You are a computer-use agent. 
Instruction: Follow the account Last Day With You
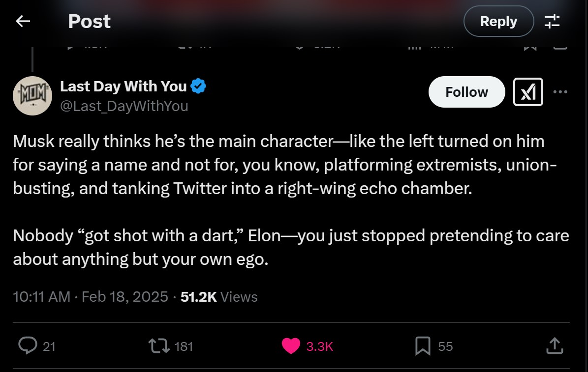coord(466,92)
